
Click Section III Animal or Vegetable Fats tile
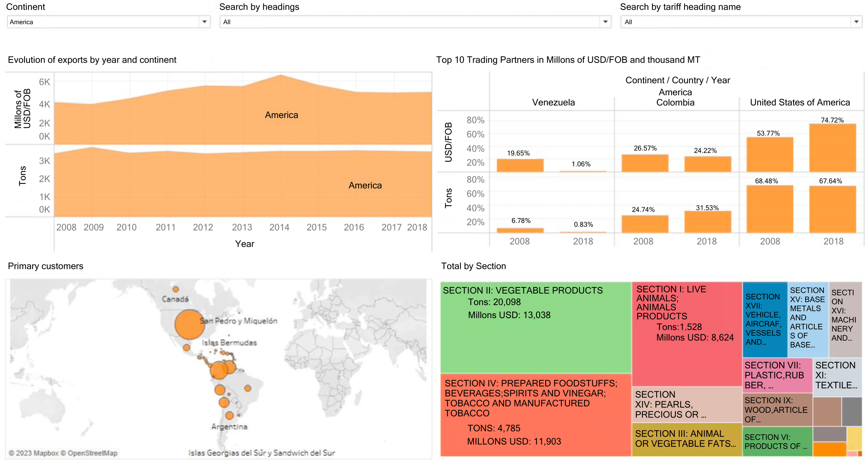pyautogui.click(x=686, y=439)
